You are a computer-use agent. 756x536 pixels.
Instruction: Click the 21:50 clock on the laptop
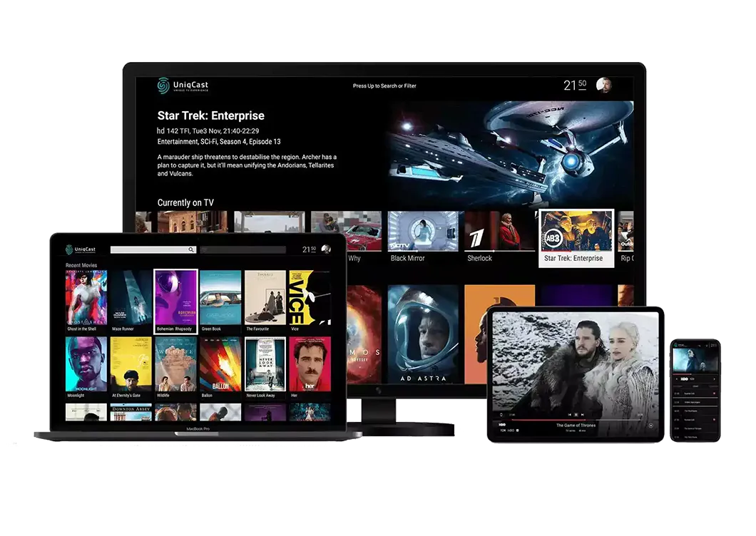(309, 249)
